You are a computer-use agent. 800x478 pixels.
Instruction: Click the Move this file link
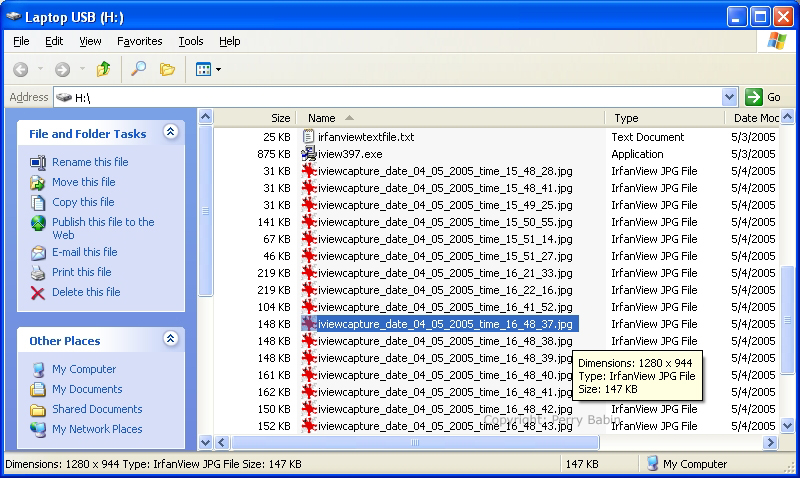[x=84, y=182]
